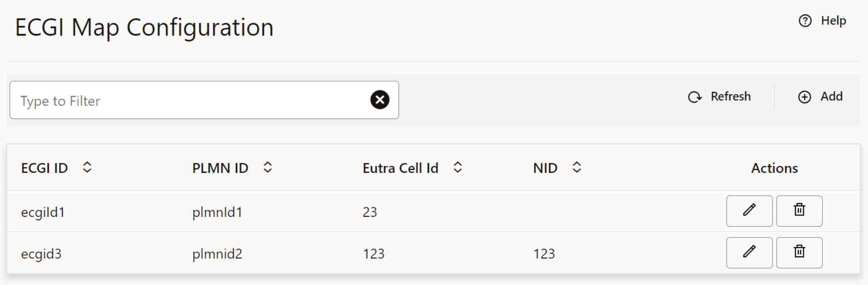868x285 pixels.
Task: Delete the ecgiId1 map entry
Action: pyautogui.click(x=799, y=211)
